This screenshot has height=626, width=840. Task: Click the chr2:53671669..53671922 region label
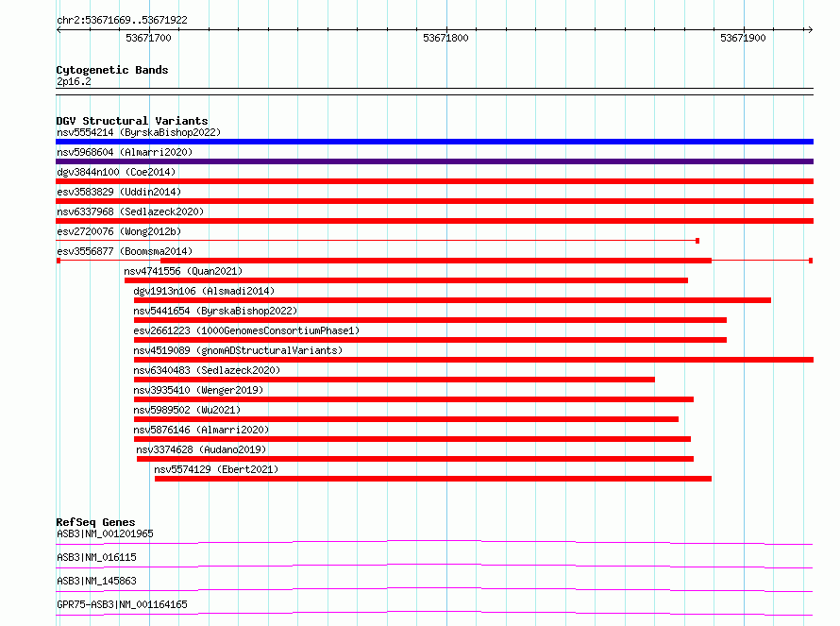122,20
